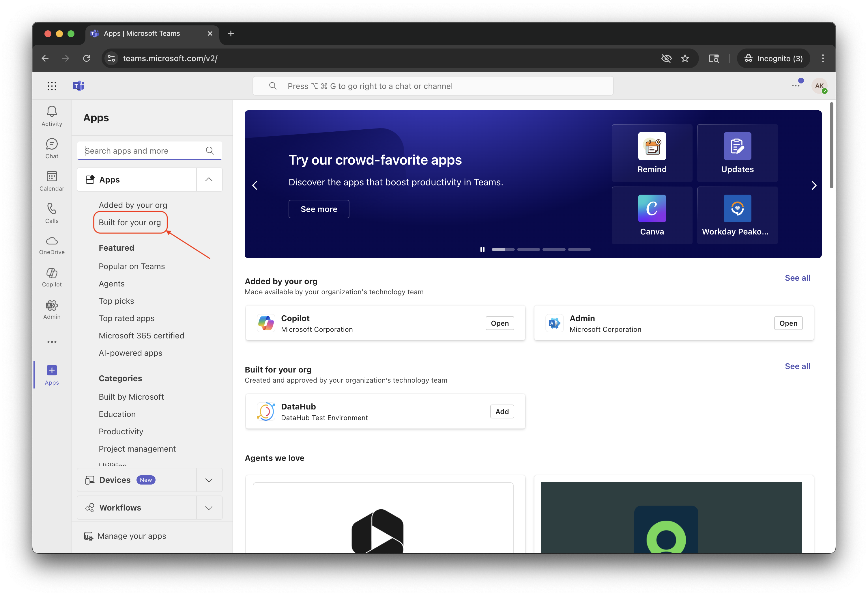Expand the Workflows section
The height and width of the screenshot is (596, 868).
pyautogui.click(x=209, y=507)
